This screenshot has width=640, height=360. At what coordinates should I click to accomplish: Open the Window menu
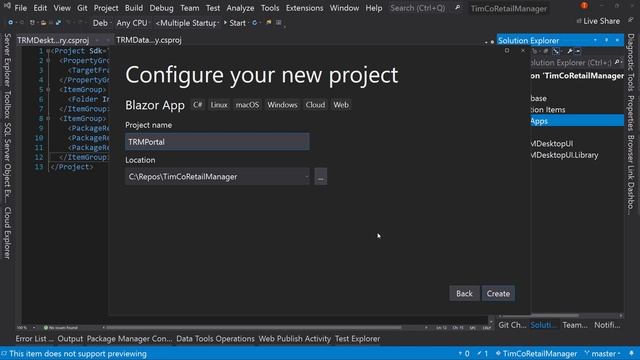(344, 8)
